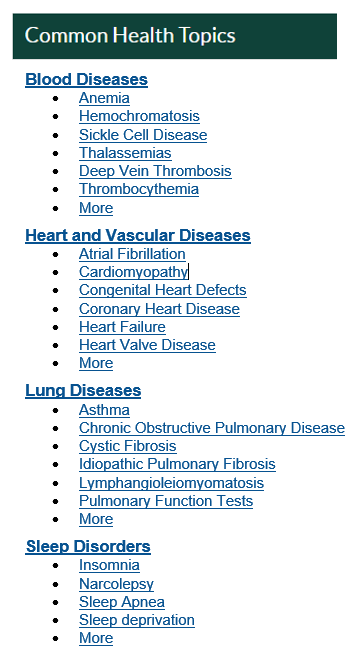The height and width of the screenshot is (663, 360).
Task: Click the Congenital Heart Defects link
Action: [x=162, y=290]
